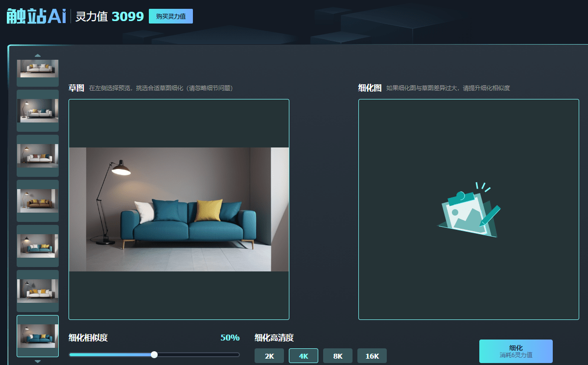Image resolution: width=588 pixels, height=365 pixels.
Task: Click the 细化相似度 slider handle
Action: point(154,355)
